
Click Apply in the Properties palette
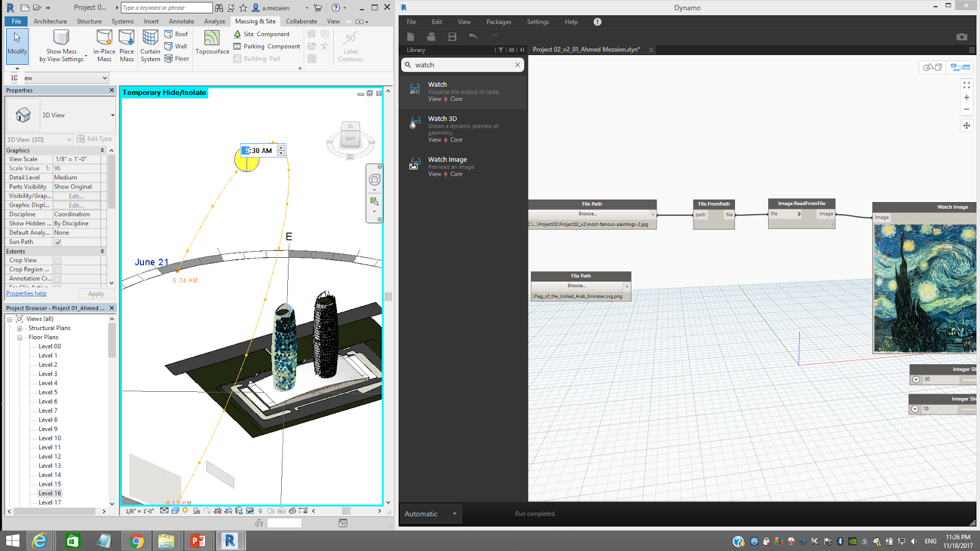(96, 293)
